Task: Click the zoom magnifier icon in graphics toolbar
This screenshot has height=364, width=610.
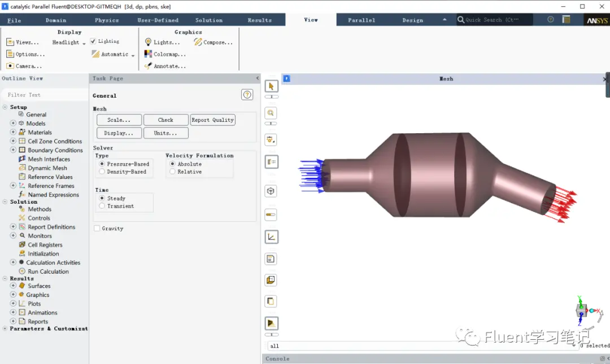Action: [x=271, y=113]
